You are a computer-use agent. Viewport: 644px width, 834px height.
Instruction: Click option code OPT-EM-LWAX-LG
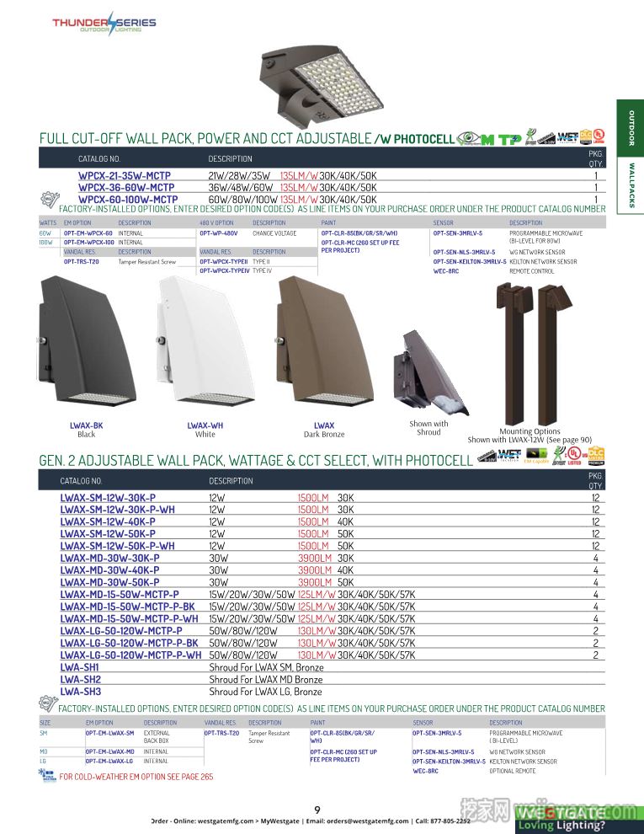point(109,762)
